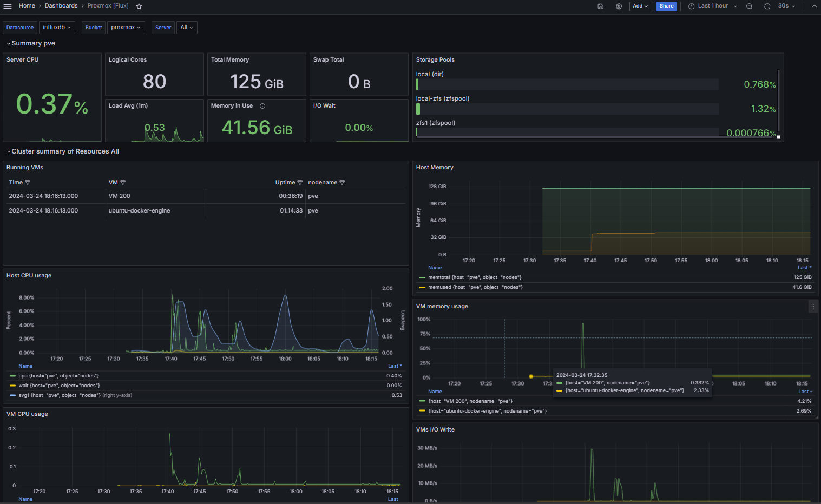Filter the VM column
Viewport: 821px width, 504px height.
[123, 183]
